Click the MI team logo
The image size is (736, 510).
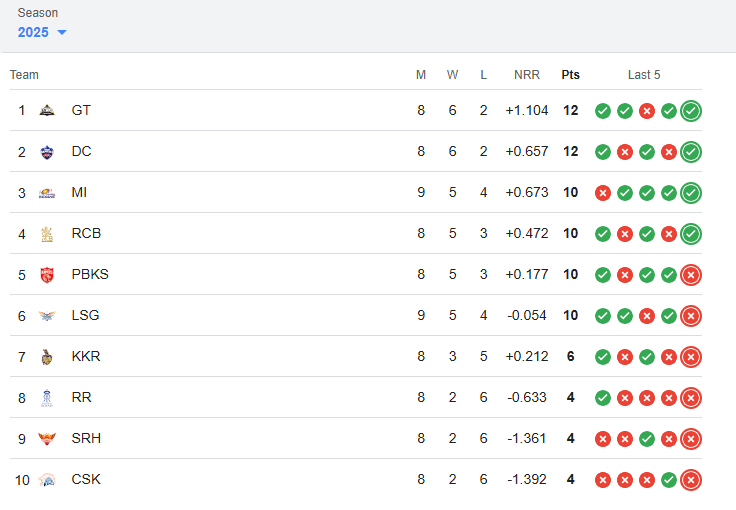[x=47, y=193]
